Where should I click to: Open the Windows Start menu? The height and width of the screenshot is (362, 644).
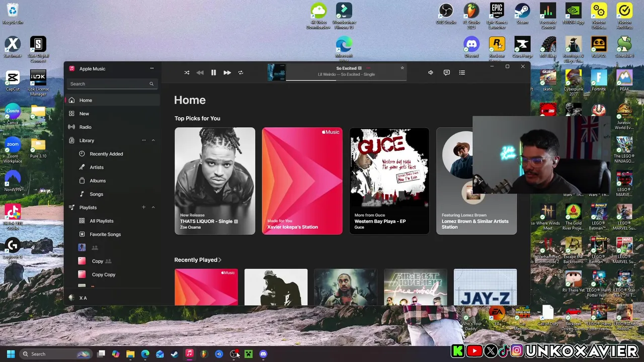tap(11, 354)
